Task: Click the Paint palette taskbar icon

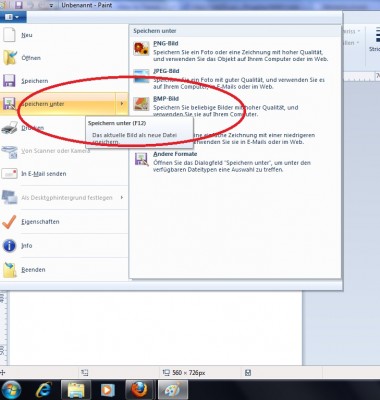Action: tap(172, 390)
